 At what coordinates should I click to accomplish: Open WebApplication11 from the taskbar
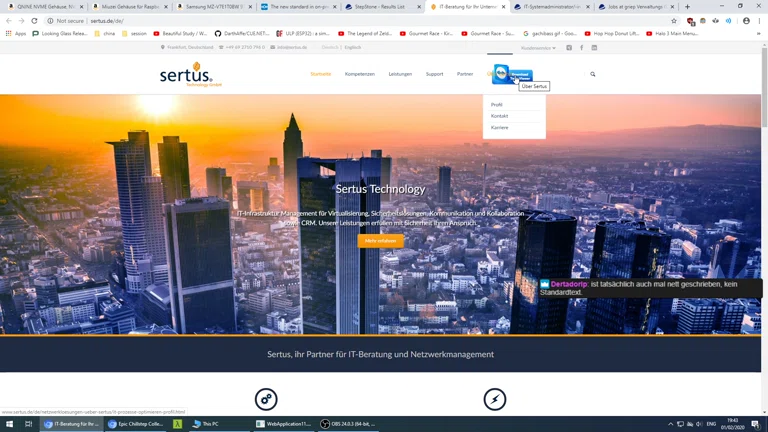[x=283, y=424]
